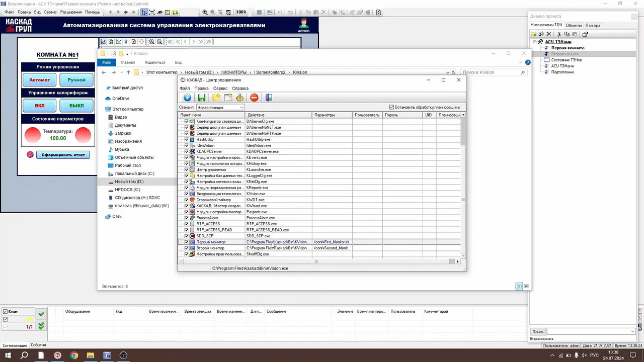Click the scissors cut icon in project tree
This screenshot has height=362, width=644.
click(559, 34)
